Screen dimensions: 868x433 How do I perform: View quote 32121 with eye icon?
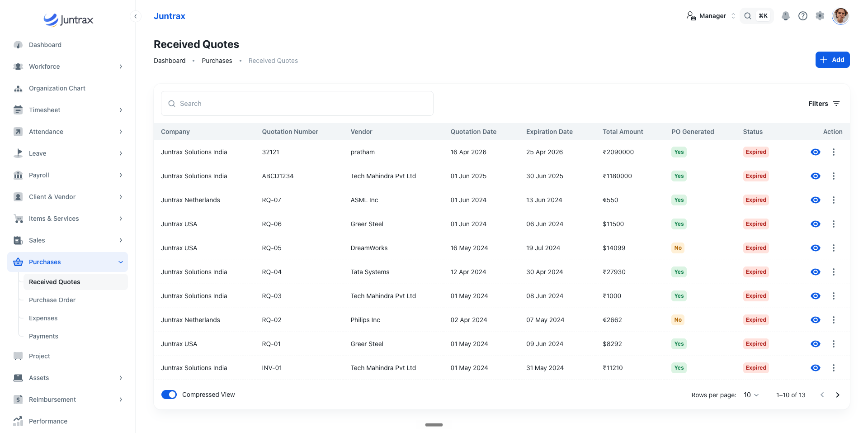pyautogui.click(x=816, y=152)
